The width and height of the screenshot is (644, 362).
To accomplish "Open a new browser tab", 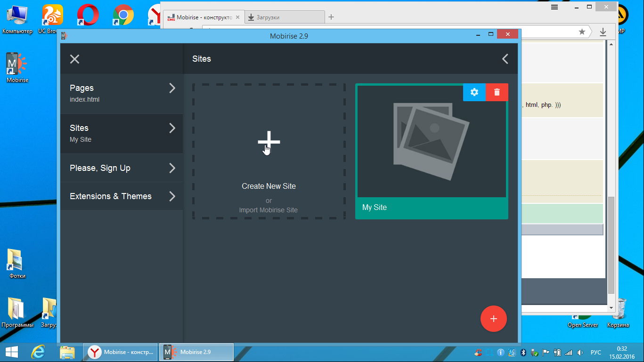I will (x=331, y=17).
